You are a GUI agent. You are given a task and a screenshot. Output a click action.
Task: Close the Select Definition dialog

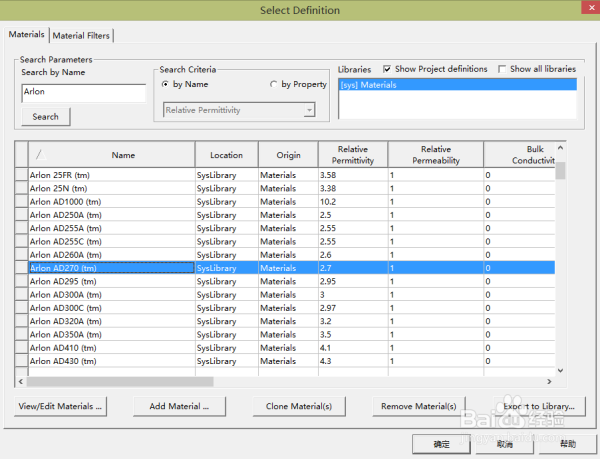pyautogui.click(x=590, y=7)
